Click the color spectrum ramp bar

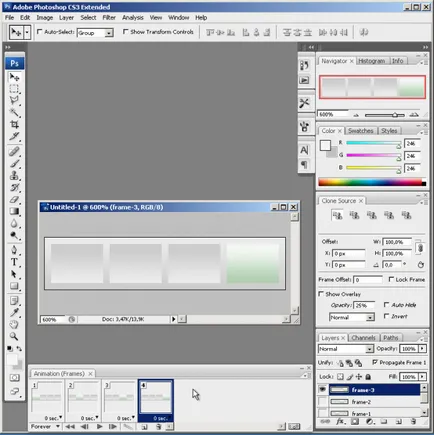[372, 182]
